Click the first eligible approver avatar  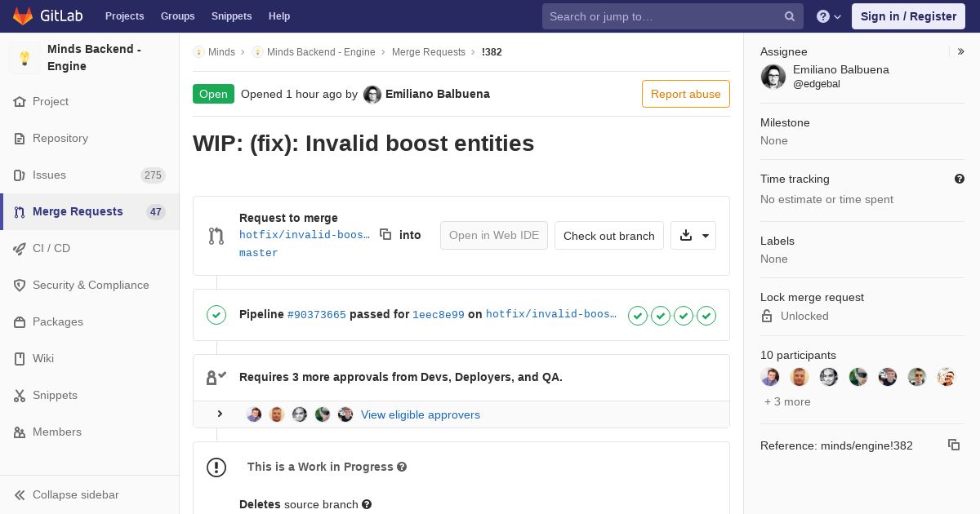(254, 414)
